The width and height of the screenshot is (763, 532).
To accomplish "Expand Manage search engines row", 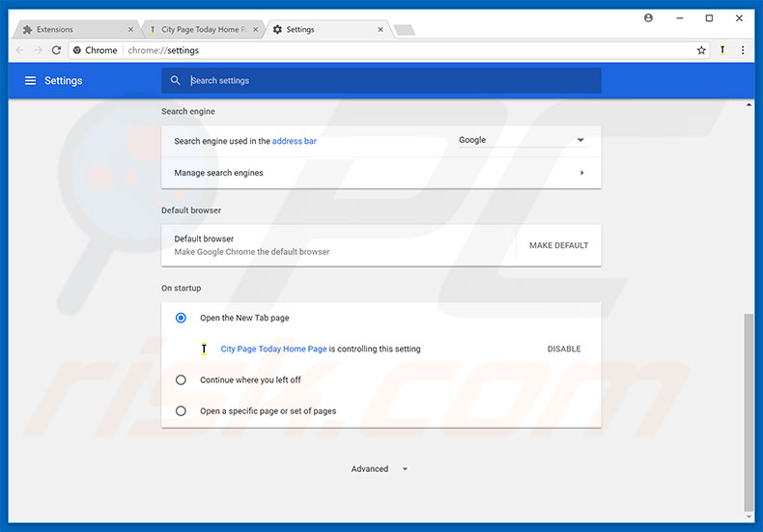I will (x=381, y=173).
